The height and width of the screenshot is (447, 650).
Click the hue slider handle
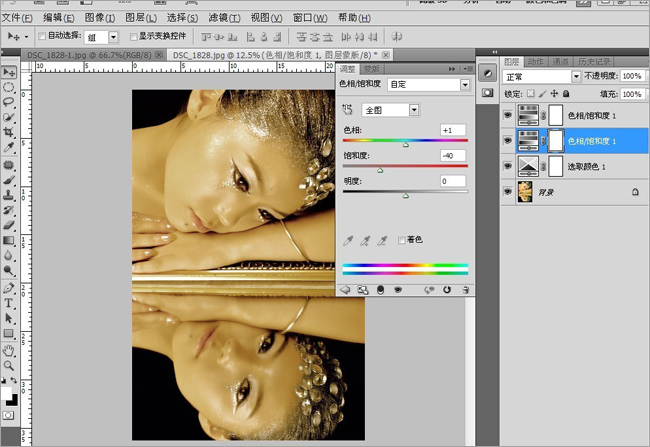tap(406, 144)
